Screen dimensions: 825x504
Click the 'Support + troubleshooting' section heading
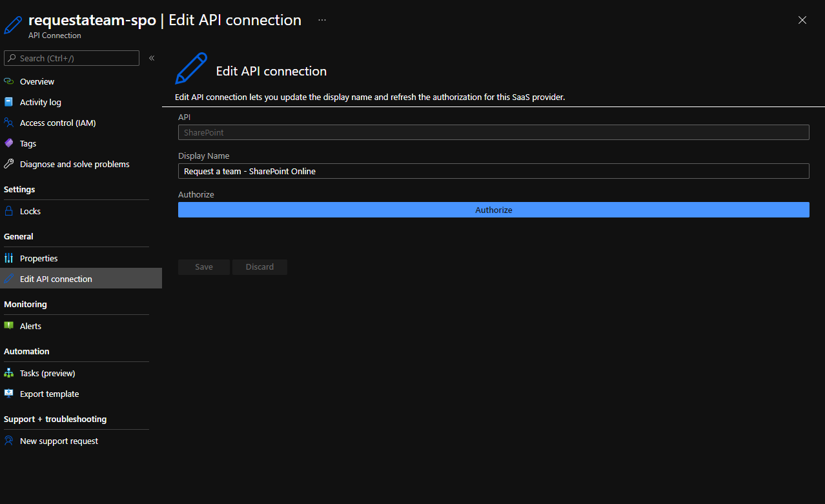click(56, 419)
